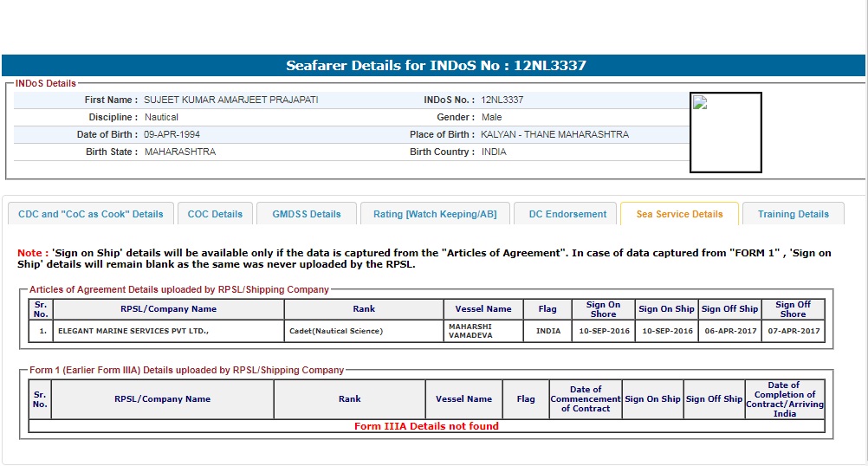Open the CDC and "CoC as Cook" Details tab
This screenshot has height=466, width=868.
(91, 214)
